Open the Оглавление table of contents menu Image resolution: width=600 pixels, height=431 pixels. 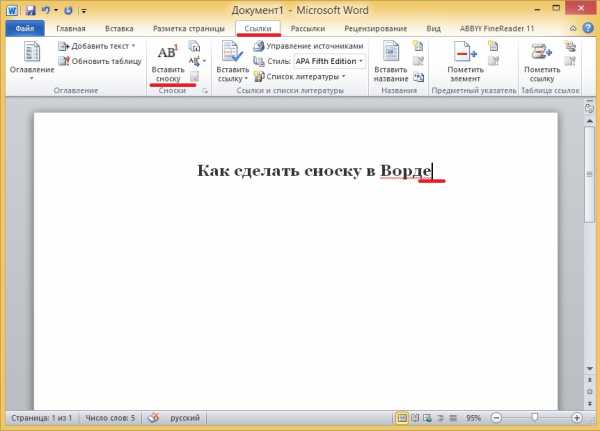pyautogui.click(x=32, y=61)
